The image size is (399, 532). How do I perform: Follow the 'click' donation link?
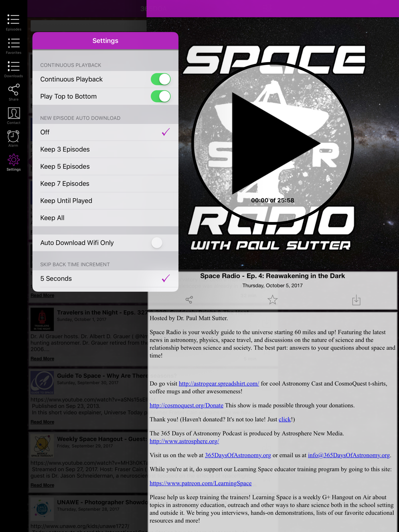pyautogui.click(x=285, y=420)
